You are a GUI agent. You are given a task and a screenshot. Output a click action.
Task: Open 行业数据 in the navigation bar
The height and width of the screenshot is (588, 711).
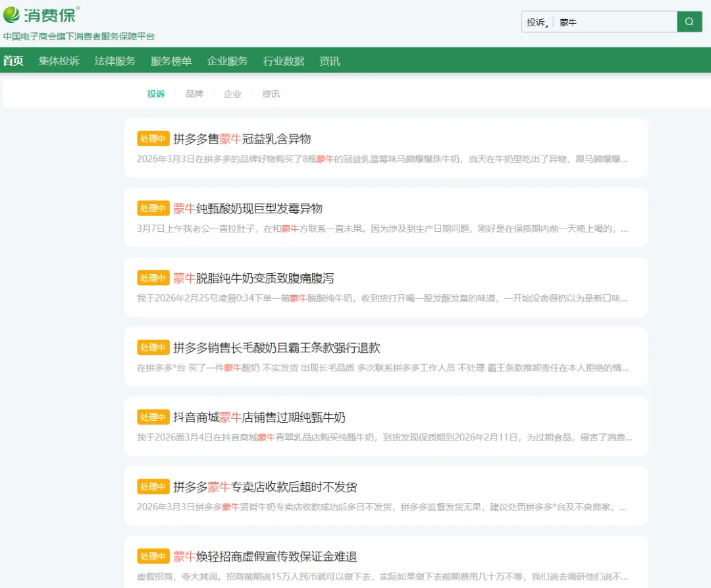click(x=284, y=61)
